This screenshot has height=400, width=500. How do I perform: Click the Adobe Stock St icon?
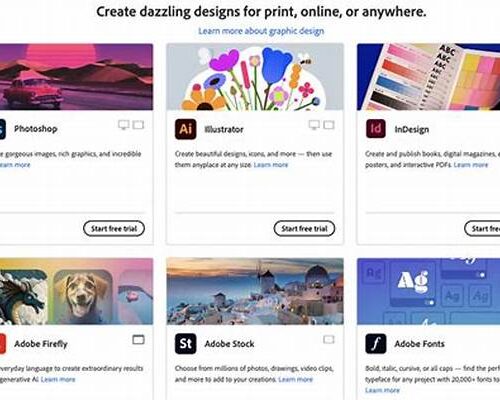(186, 343)
